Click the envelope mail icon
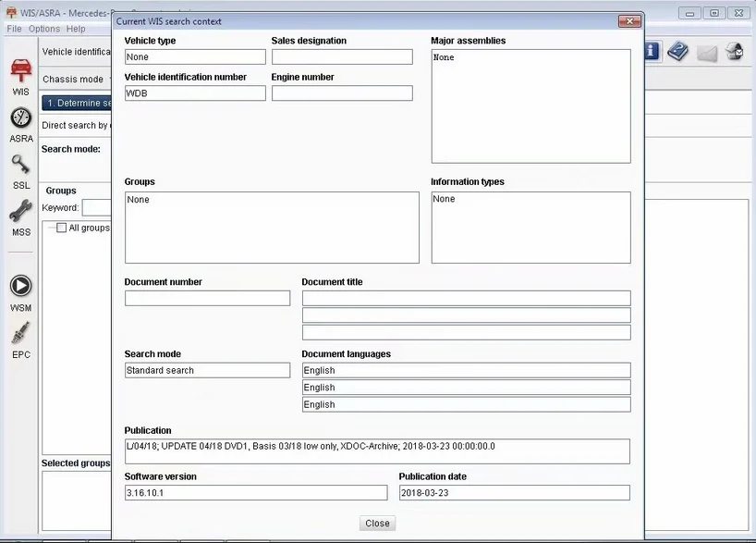 707,53
